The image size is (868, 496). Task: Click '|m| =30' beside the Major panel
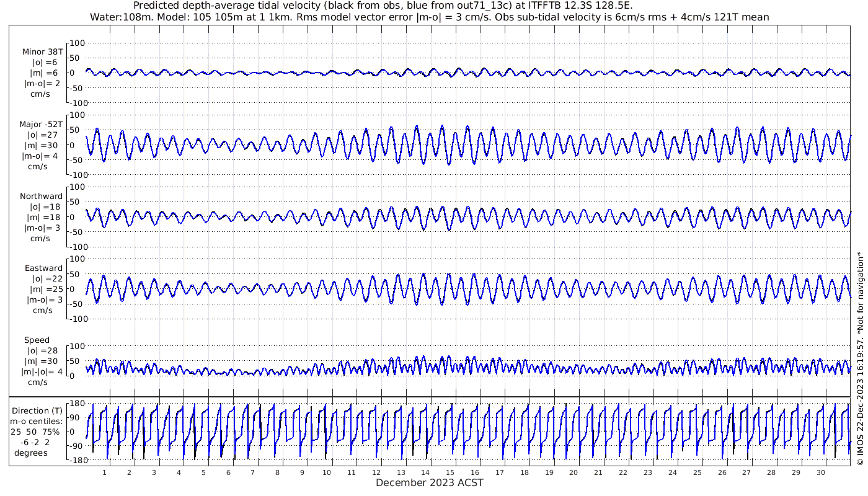tap(43, 145)
